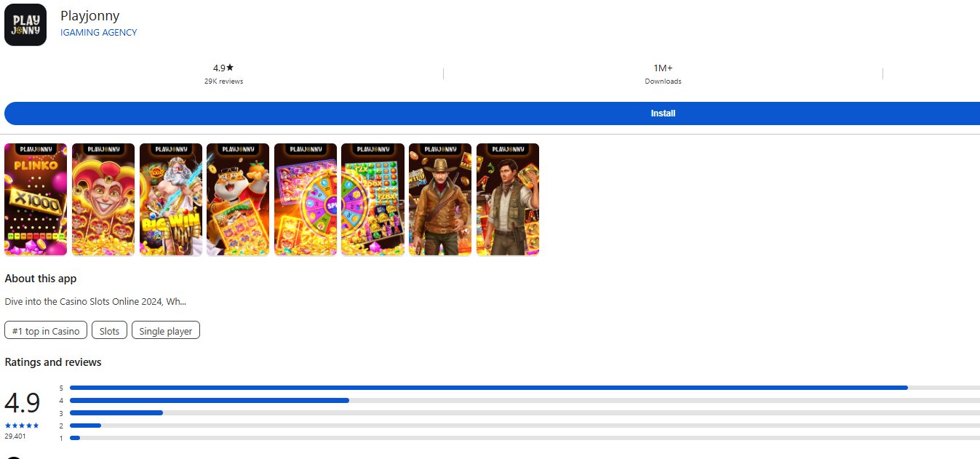Select the '#1 top in Casino' tag
This screenshot has height=459, width=980.
[x=46, y=331]
